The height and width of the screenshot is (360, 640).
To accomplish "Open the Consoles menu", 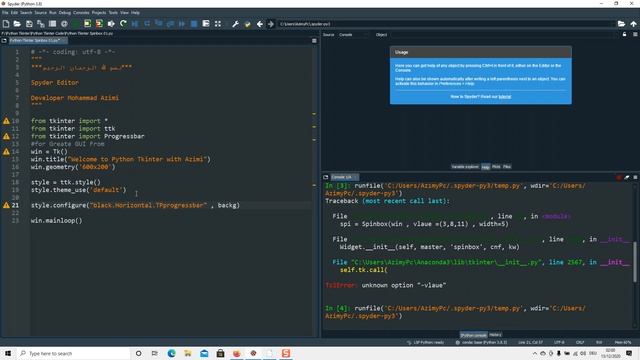I will tap(81, 13).
